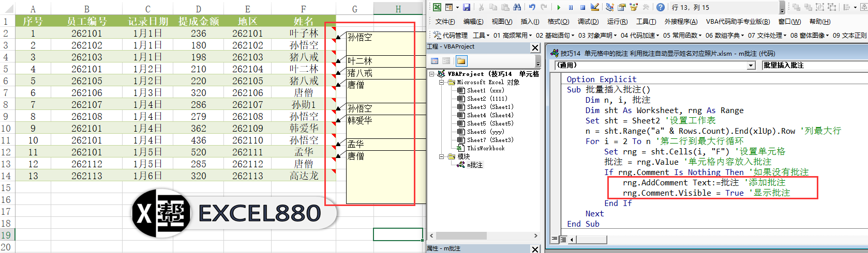This screenshot has height=253, width=868.
Task: Open the (通用) object combo box
Action: click(655, 66)
